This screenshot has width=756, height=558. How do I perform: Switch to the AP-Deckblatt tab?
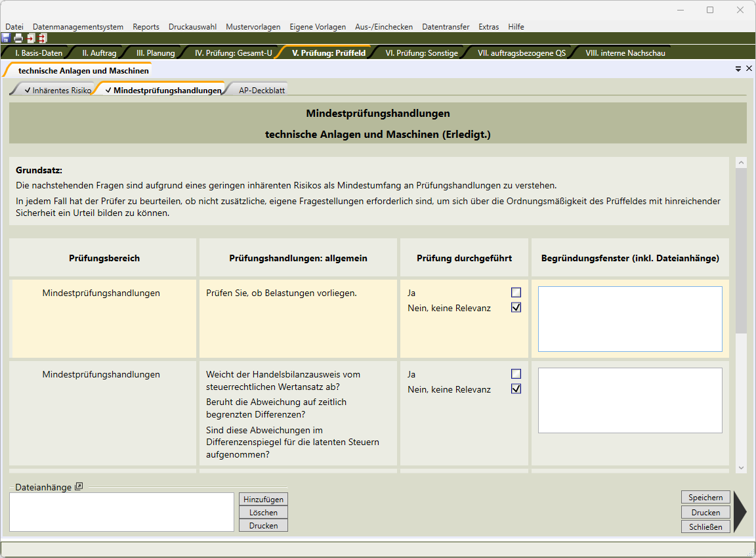coord(261,91)
